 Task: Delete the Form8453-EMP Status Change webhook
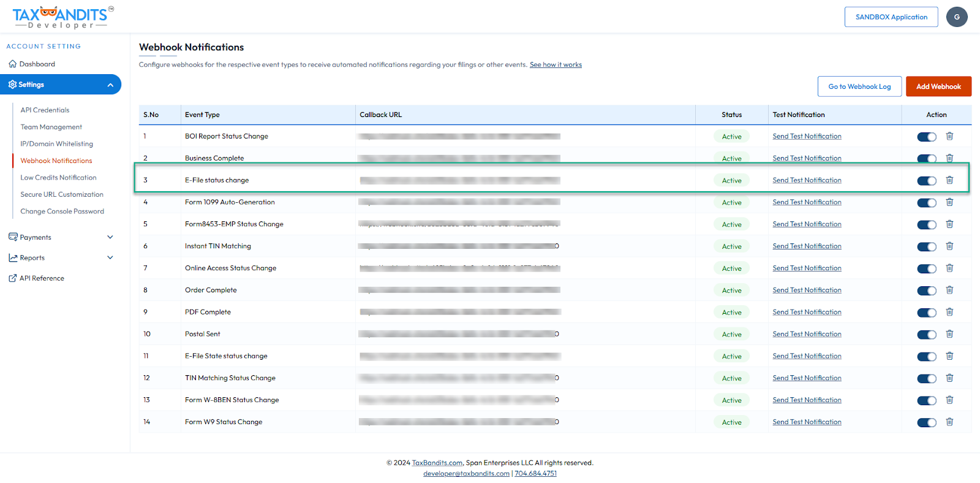click(949, 224)
